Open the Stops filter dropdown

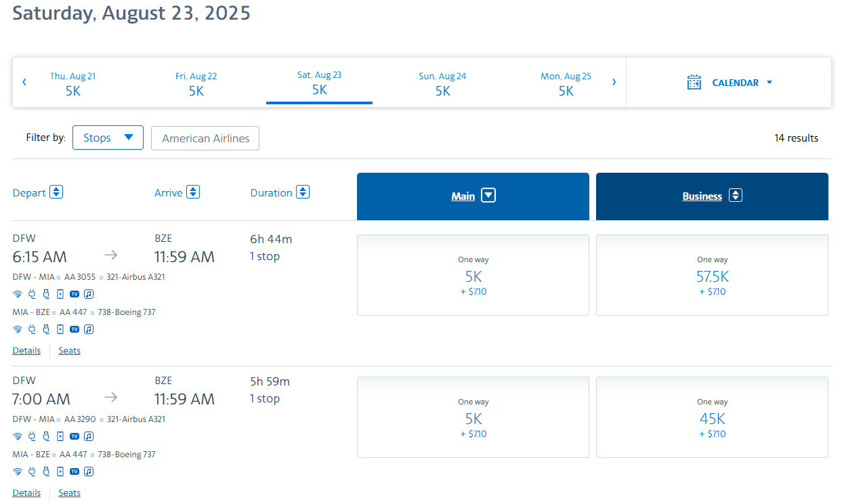pos(107,137)
